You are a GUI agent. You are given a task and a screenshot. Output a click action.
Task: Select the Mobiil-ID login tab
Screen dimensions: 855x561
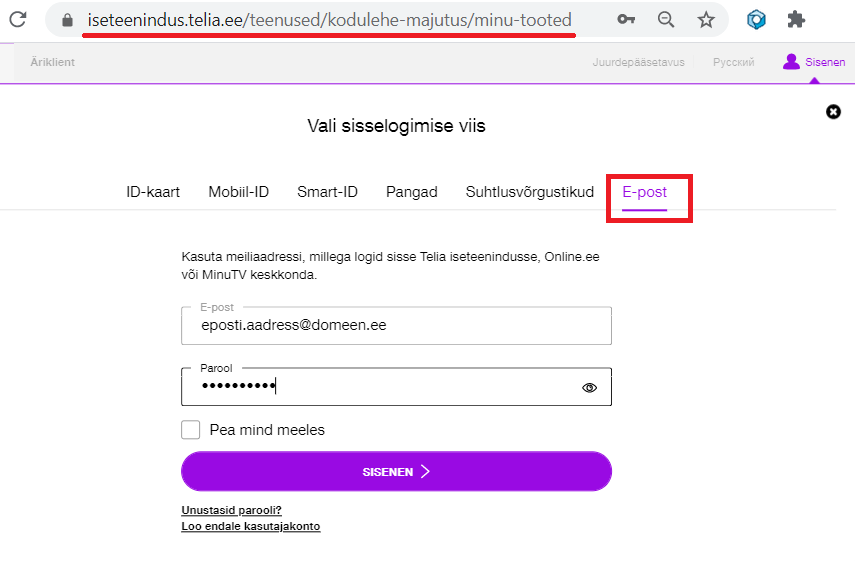pos(239,192)
